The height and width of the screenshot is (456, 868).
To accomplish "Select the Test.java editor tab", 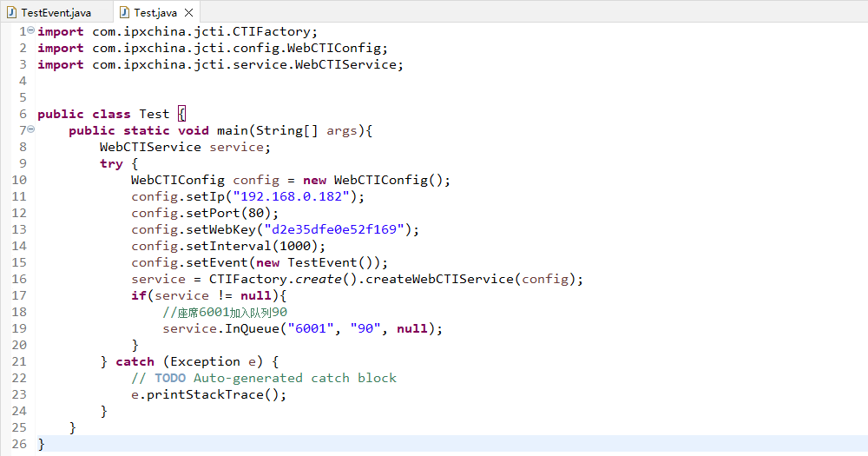I will tap(155, 13).
